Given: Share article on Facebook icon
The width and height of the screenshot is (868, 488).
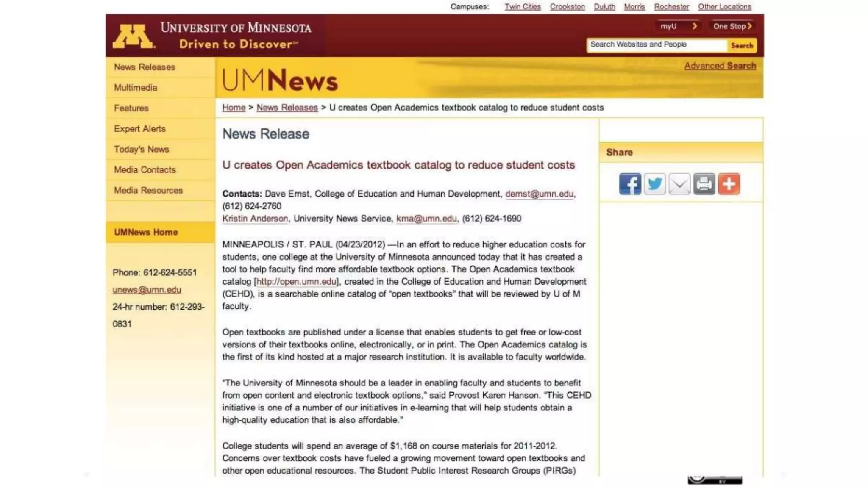Looking at the screenshot, I should point(630,184).
